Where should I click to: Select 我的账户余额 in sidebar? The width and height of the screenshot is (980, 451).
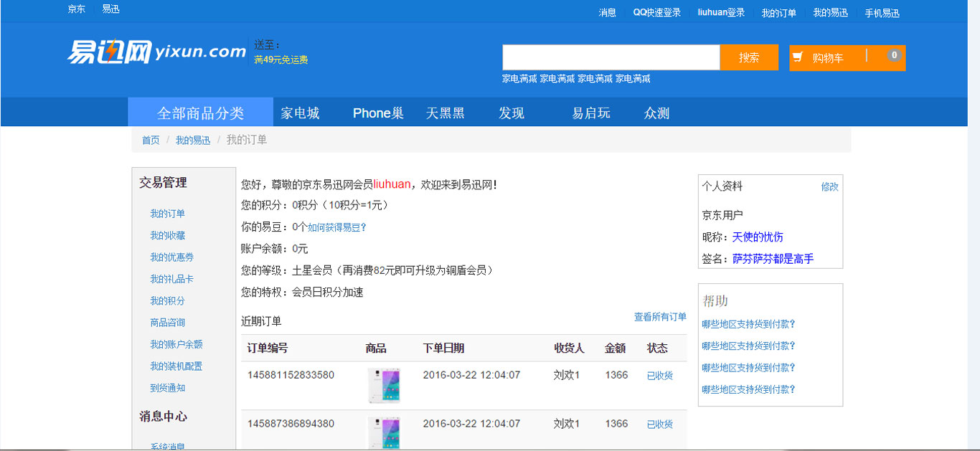[176, 344]
